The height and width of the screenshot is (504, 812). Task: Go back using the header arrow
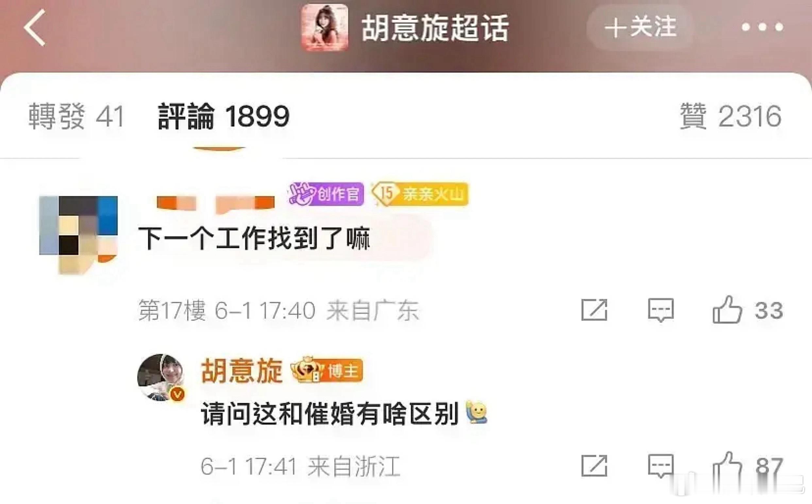point(35,27)
